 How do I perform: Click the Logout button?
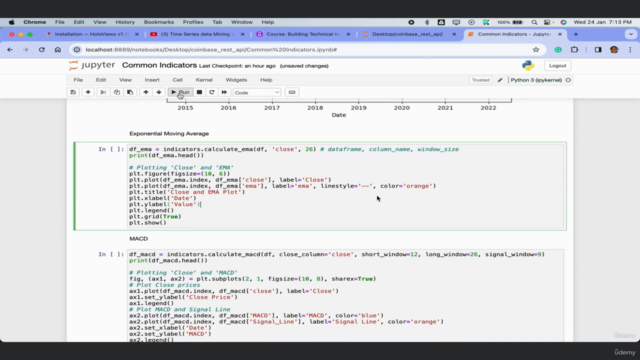point(557,66)
